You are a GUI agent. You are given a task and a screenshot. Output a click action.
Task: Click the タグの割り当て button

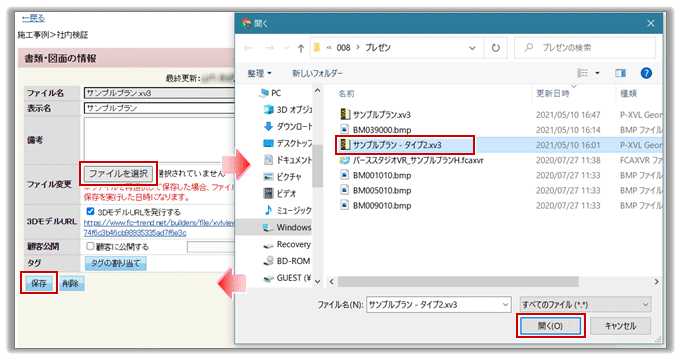116,263
